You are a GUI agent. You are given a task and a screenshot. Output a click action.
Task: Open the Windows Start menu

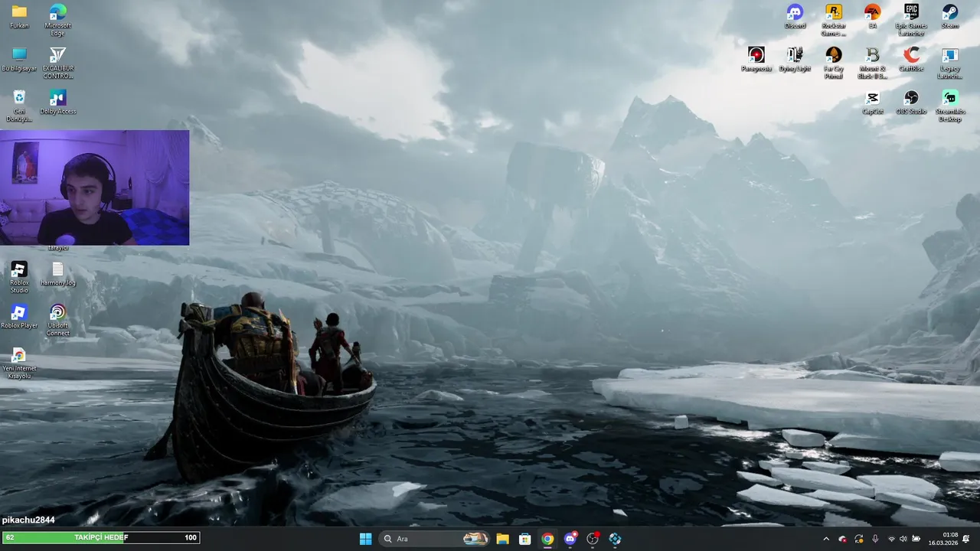click(365, 539)
